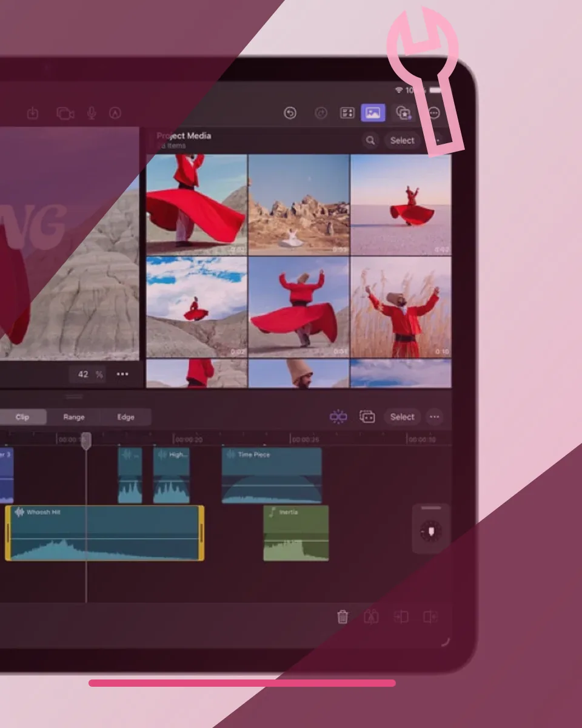Tap the jog wheel panel grab bar

(431, 508)
